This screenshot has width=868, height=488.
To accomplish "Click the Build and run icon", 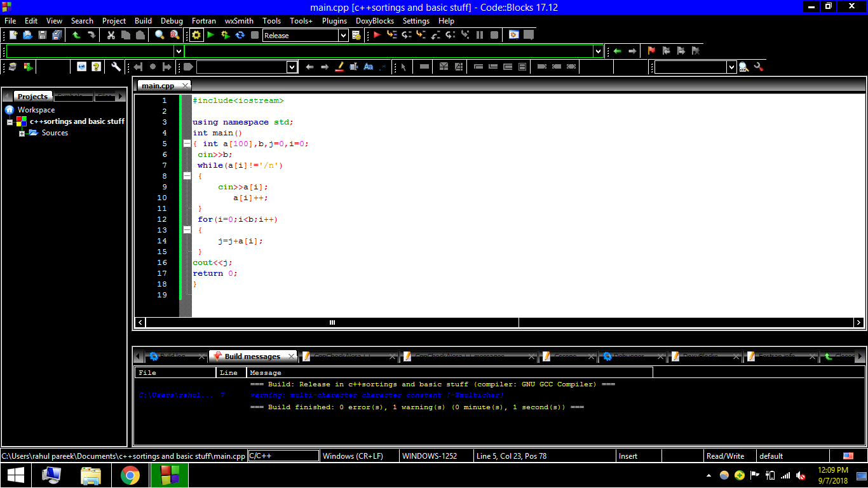I will tap(225, 35).
